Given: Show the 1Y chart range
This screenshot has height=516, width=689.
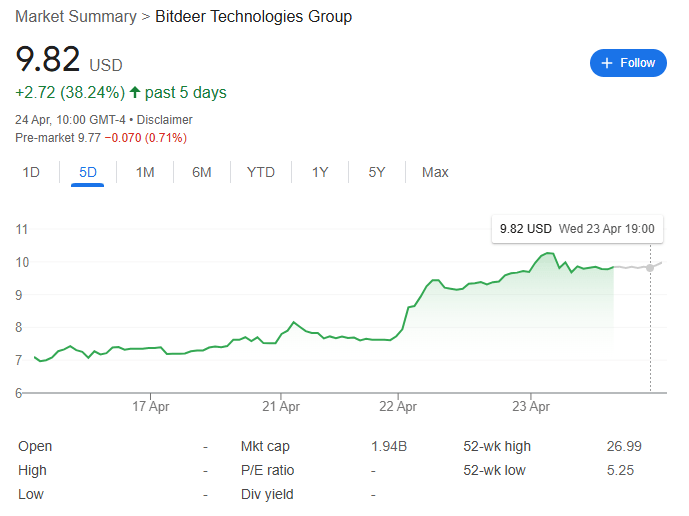Looking at the screenshot, I should tap(320, 172).
